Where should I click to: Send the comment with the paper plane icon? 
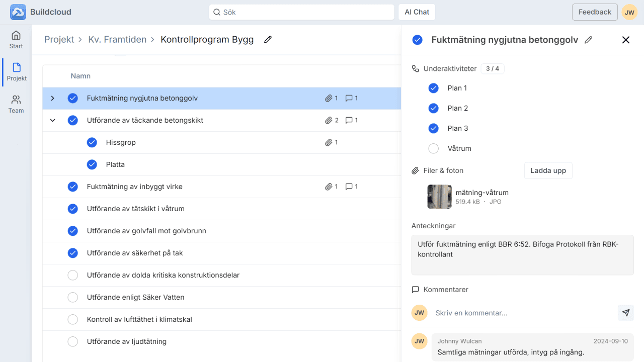click(x=625, y=312)
